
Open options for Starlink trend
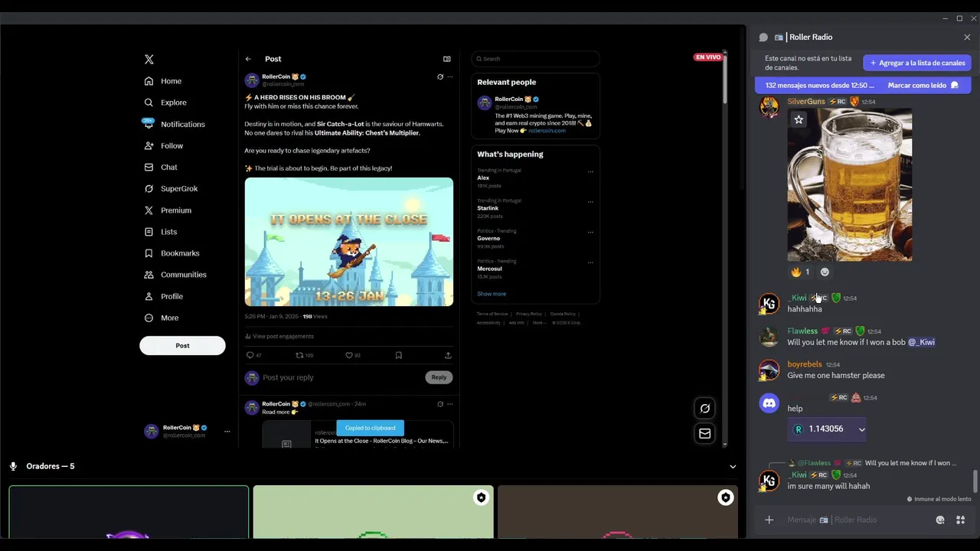(x=590, y=202)
